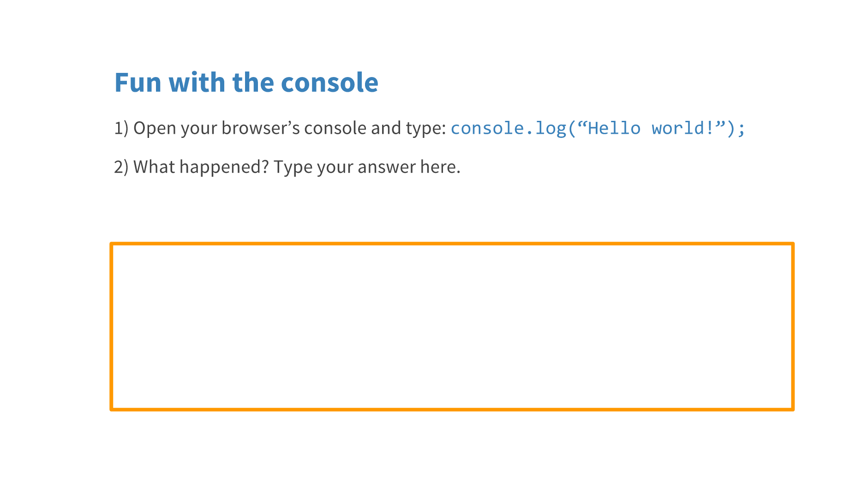Click the semicolon ending the code snippet
Image resolution: width=868 pixels, height=488 pixels.
pos(741,128)
